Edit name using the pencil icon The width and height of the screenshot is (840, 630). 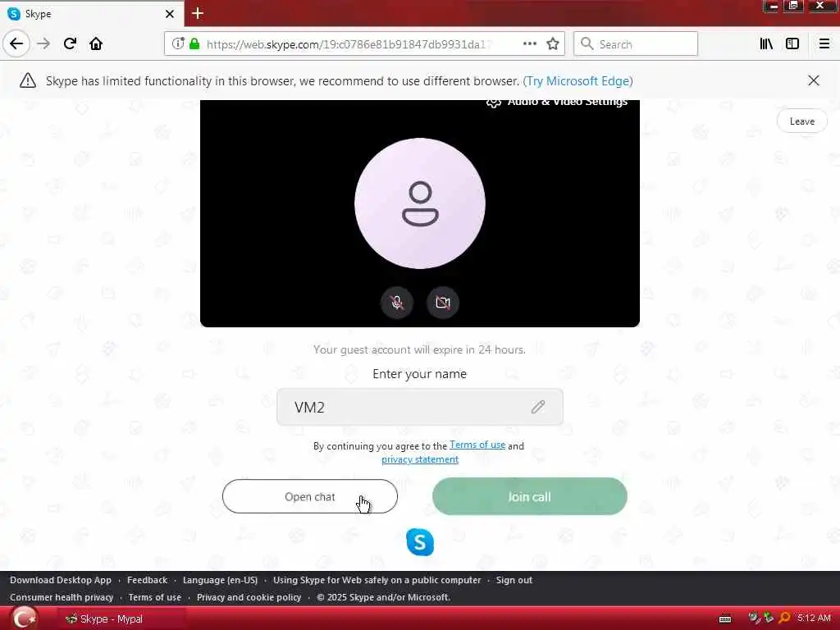[x=538, y=407]
